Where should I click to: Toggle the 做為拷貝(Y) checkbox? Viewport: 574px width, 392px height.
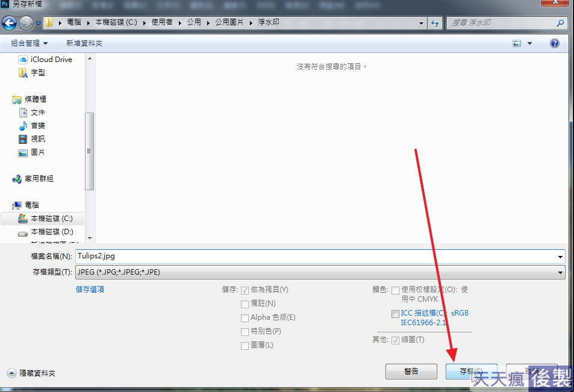pos(245,290)
